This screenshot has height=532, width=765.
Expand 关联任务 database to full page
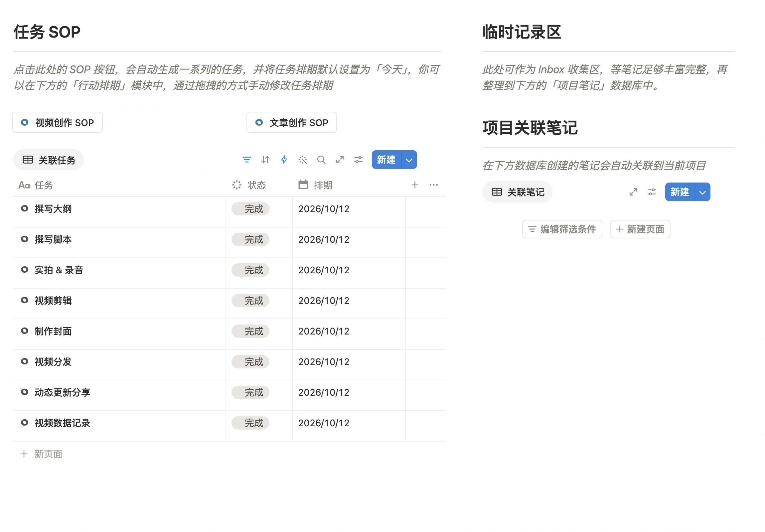point(340,160)
